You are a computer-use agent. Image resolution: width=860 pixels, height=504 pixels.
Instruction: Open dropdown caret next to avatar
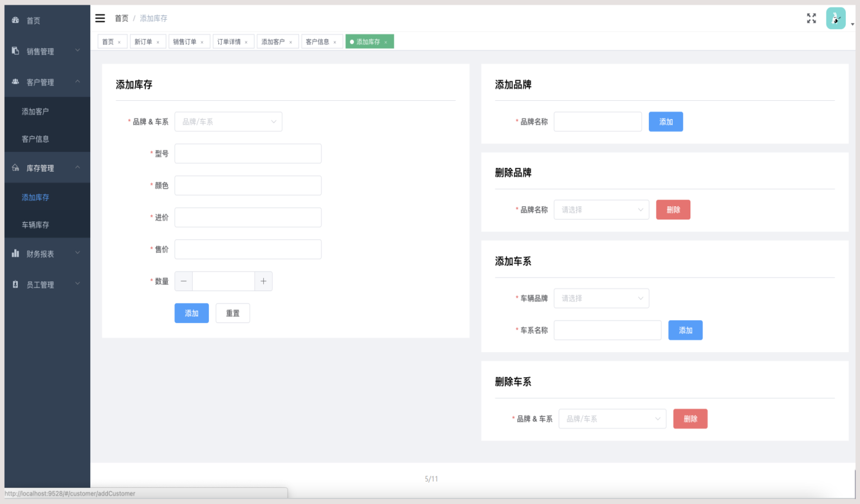[852, 25]
